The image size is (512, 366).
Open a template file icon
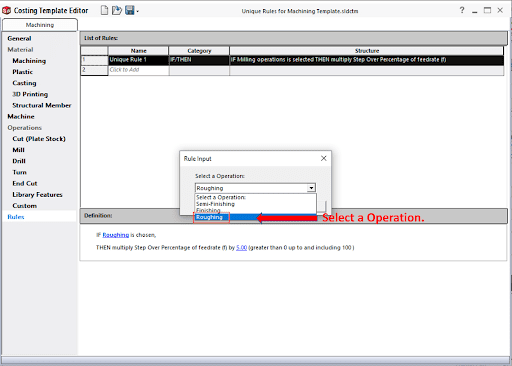117,10
